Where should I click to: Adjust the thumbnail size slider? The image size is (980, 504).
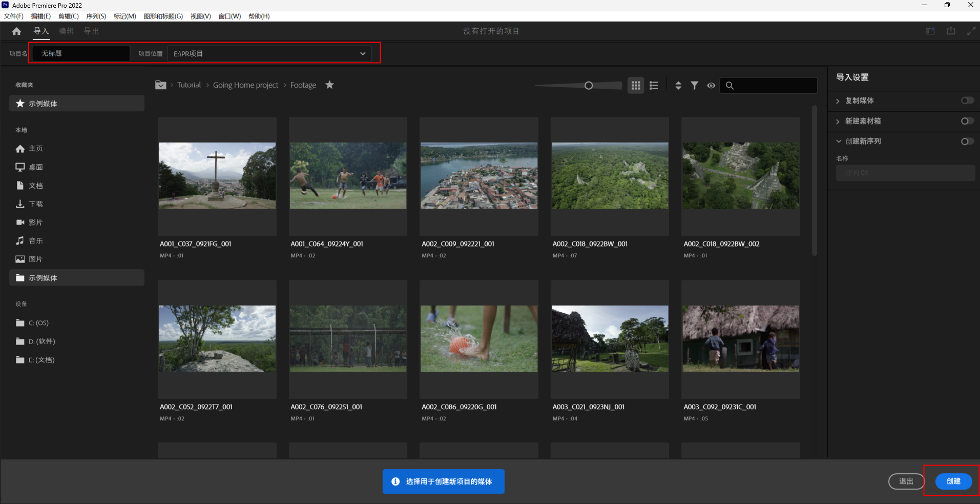(x=589, y=86)
